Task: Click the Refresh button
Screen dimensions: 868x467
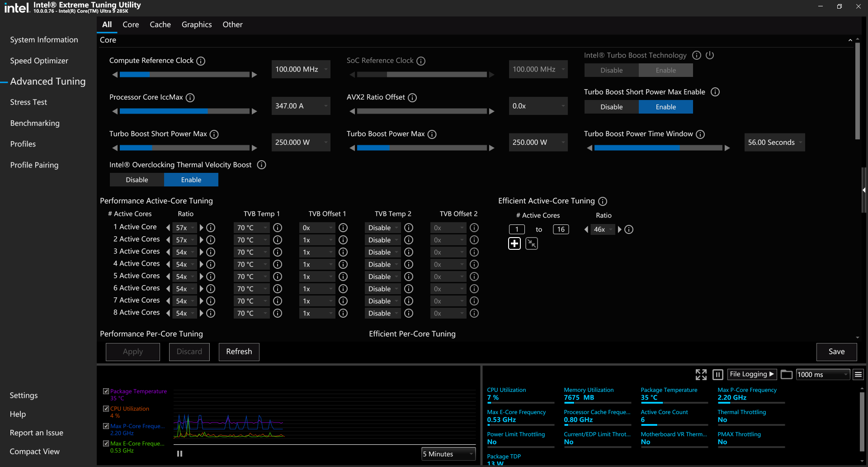Action: 239,352
